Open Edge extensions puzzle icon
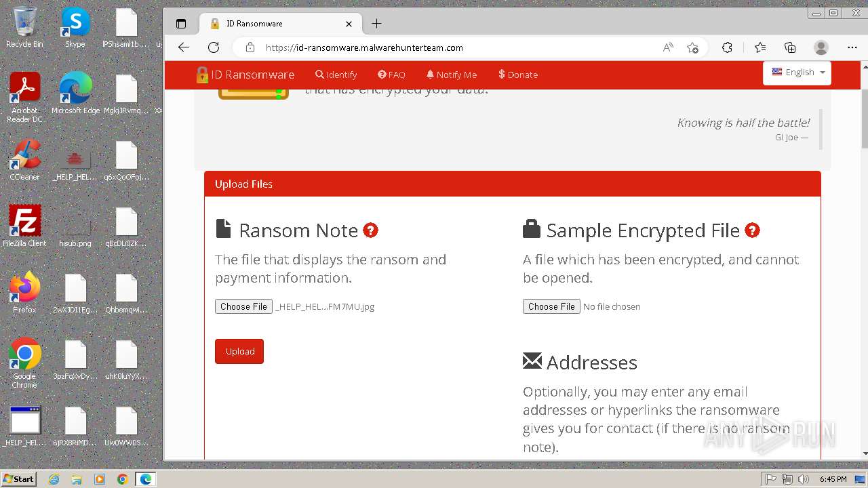The height and width of the screenshot is (488, 868). [x=727, y=47]
